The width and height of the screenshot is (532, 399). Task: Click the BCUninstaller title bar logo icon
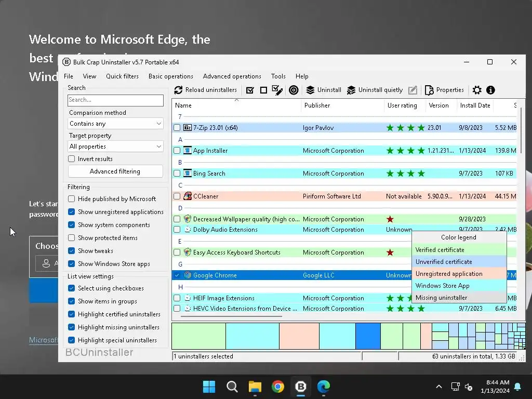coord(66,62)
